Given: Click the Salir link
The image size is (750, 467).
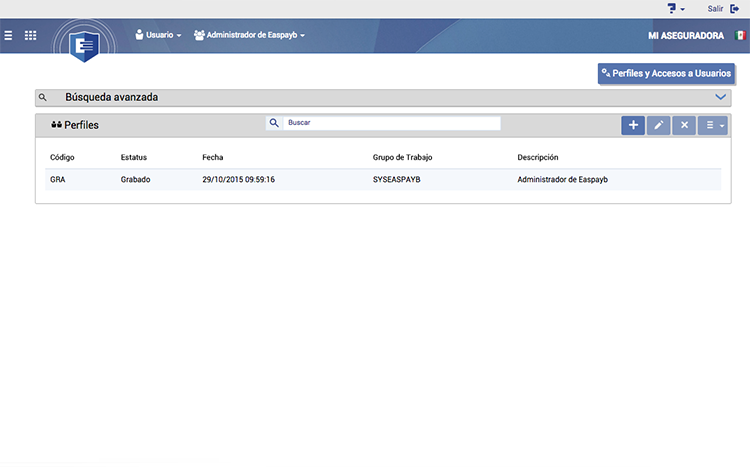Looking at the screenshot, I should coord(715,9).
